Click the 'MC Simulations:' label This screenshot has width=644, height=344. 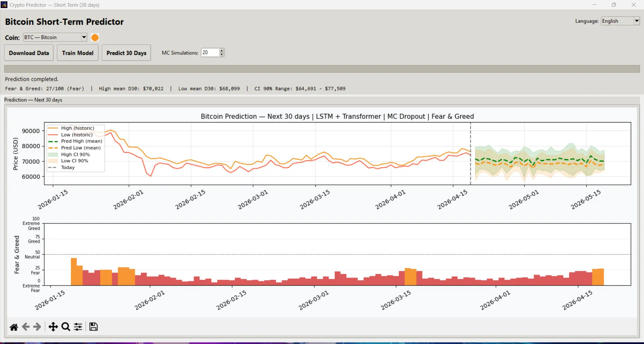pos(180,53)
